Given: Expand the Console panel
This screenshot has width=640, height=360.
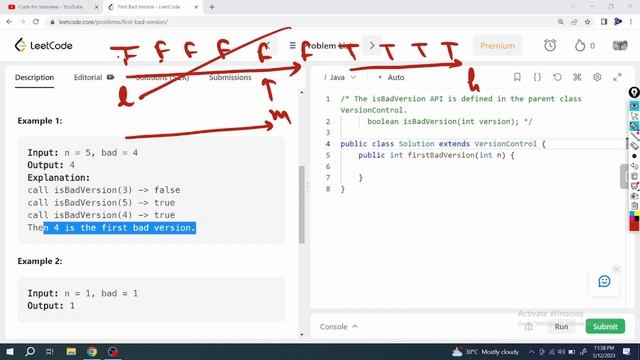Looking at the screenshot, I should click(339, 327).
